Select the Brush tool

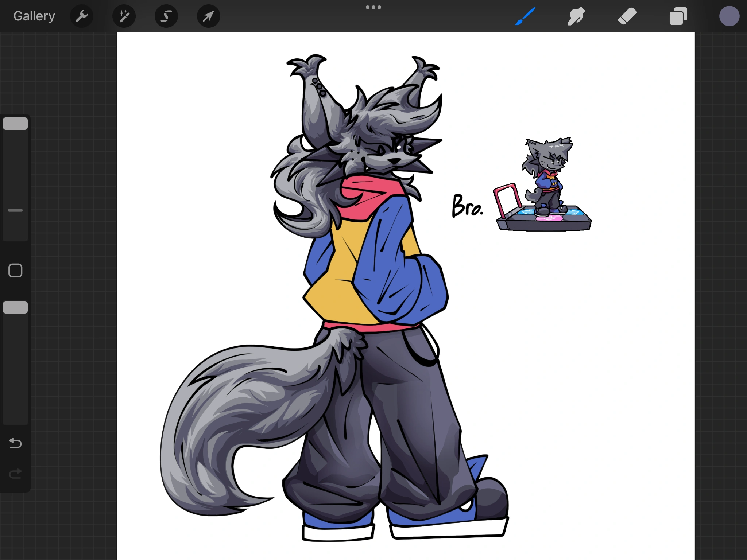(525, 16)
